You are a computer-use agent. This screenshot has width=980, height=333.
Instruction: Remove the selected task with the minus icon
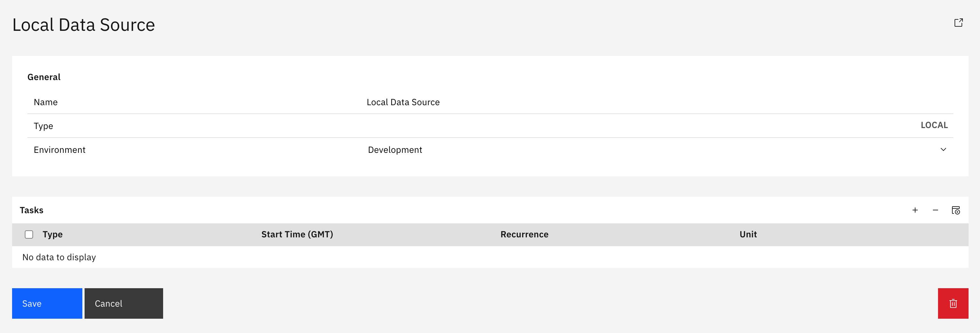[935, 210]
